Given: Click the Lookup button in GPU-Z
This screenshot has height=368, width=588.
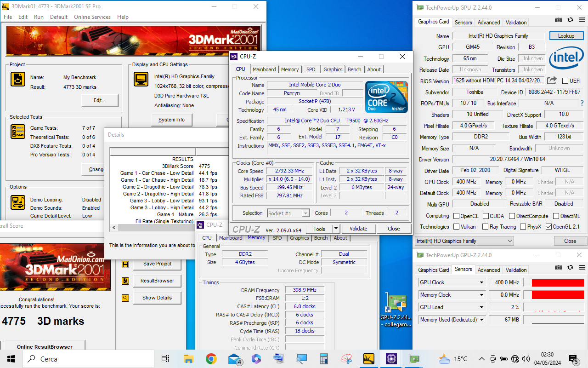Looking at the screenshot, I should pyautogui.click(x=566, y=36).
